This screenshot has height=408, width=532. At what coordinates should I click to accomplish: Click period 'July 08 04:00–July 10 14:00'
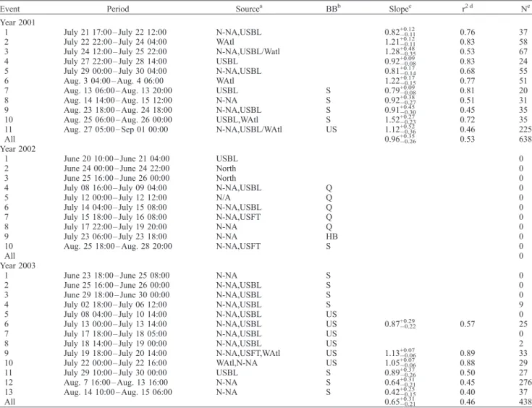115,315
